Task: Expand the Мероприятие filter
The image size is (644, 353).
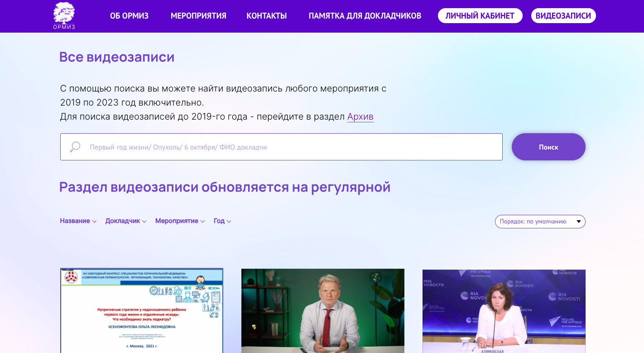Action: coord(180,221)
